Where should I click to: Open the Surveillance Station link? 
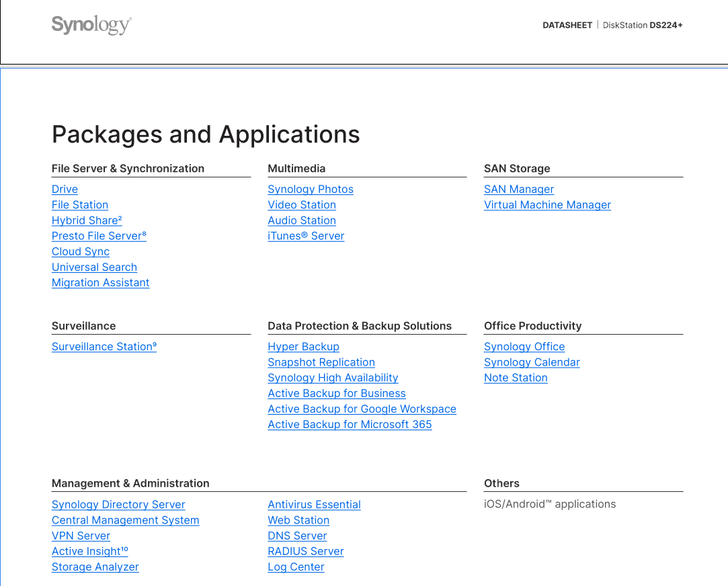[104, 347]
